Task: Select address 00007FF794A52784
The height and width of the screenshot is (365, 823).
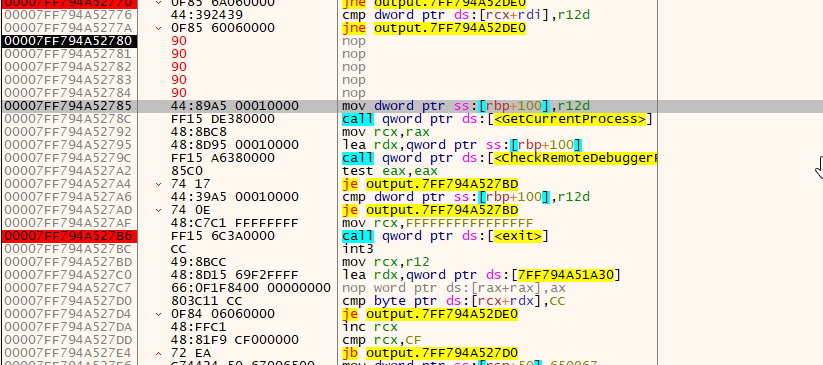Action: click(x=68, y=93)
